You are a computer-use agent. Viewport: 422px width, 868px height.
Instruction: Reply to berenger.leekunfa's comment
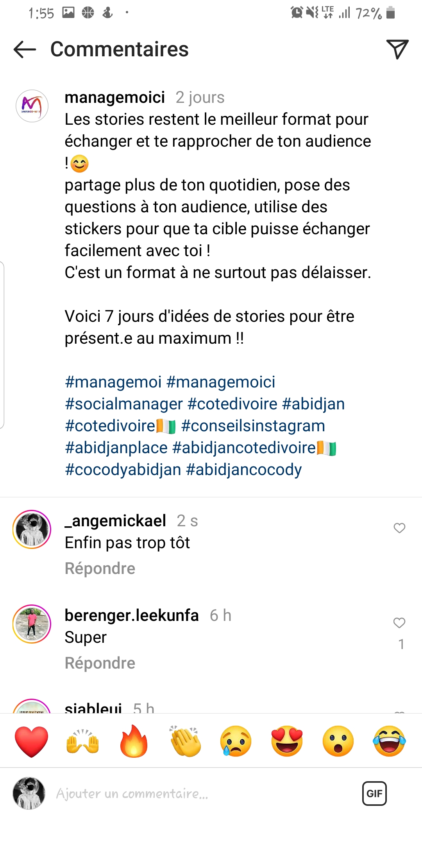click(x=100, y=663)
